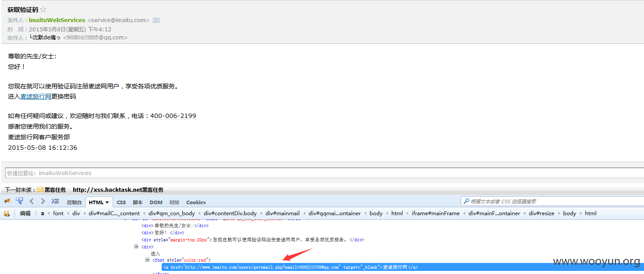Viewport: 644px width, 274px height.
Task: Click the signature line 麦途旅行网客户服务部
Action: [x=39, y=137]
